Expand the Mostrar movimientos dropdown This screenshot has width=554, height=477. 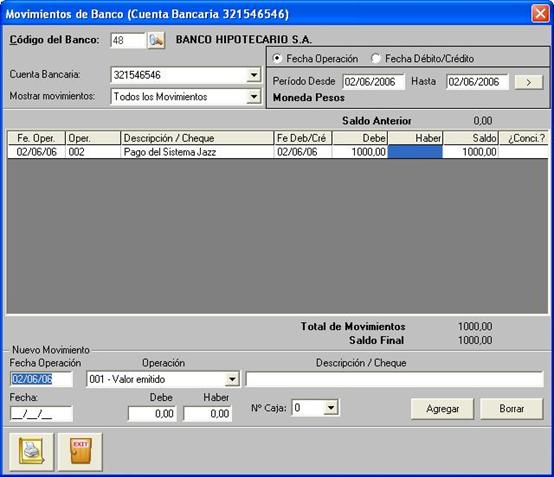tap(254, 96)
